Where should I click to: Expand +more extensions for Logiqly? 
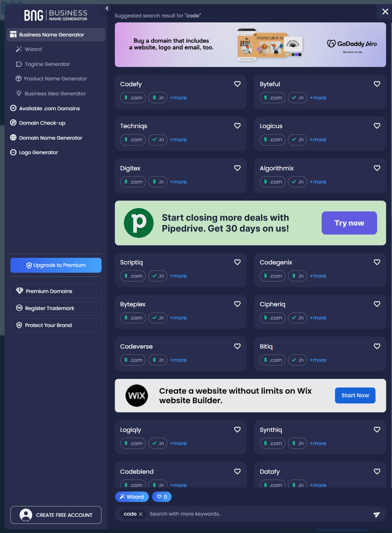(x=178, y=443)
